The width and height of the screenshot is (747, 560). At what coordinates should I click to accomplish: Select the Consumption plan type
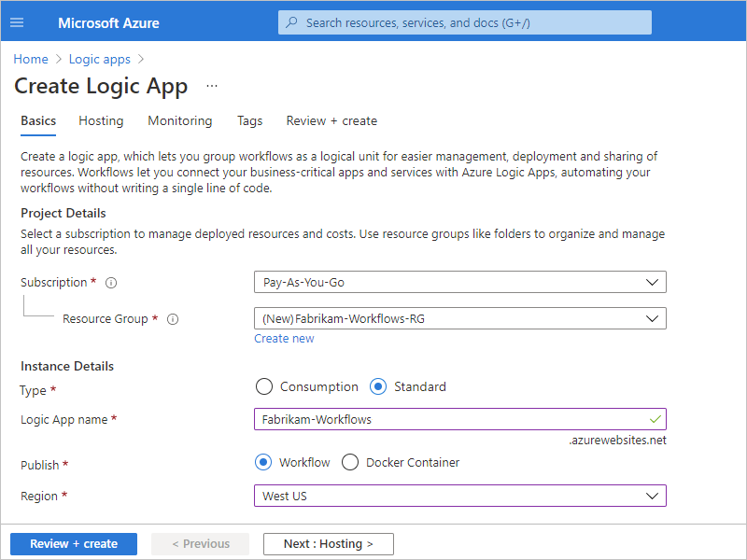pos(264,386)
